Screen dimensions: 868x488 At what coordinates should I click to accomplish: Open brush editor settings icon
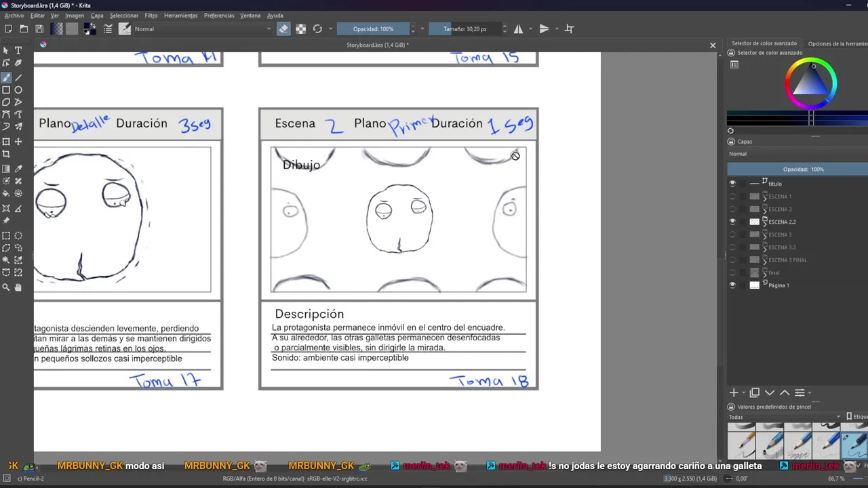pos(108,29)
